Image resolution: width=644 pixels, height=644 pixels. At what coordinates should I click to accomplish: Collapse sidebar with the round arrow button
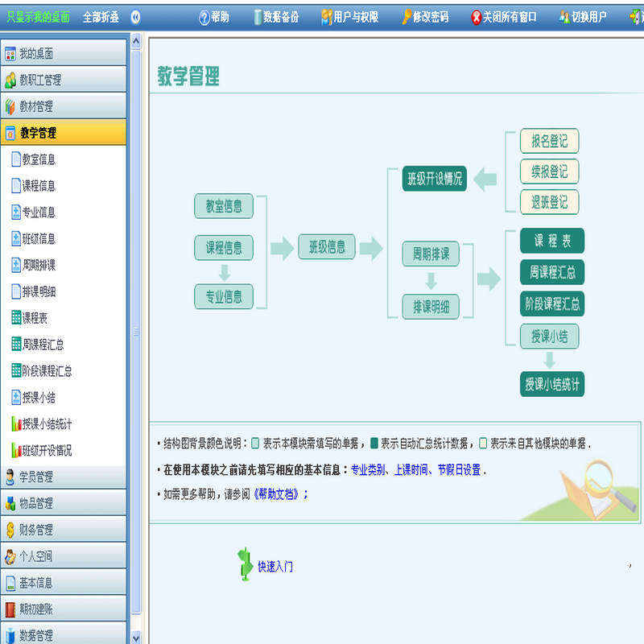135,17
